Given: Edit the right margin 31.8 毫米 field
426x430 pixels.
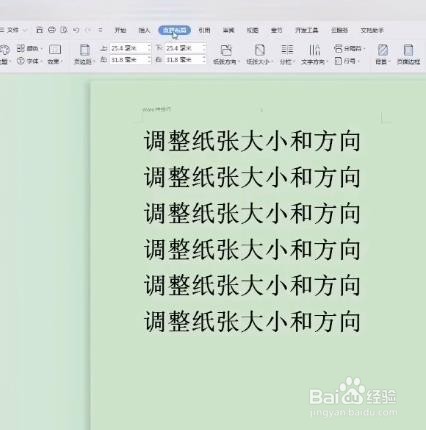Looking at the screenshot, I should tap(184, 60).
